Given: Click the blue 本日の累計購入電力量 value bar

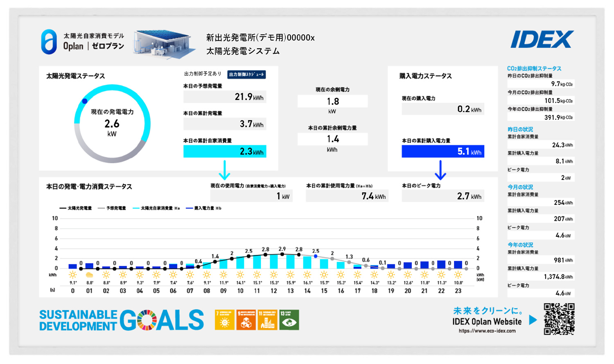Looking at the screenshot, I should 442,151.
